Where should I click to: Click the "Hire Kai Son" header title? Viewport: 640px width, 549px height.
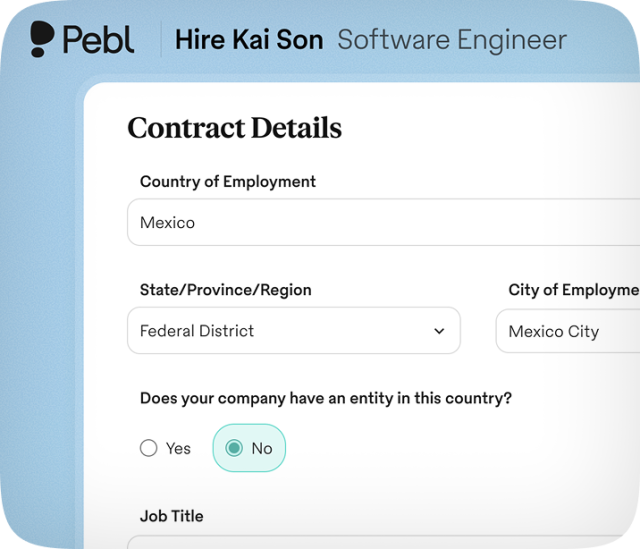(249, 40)
